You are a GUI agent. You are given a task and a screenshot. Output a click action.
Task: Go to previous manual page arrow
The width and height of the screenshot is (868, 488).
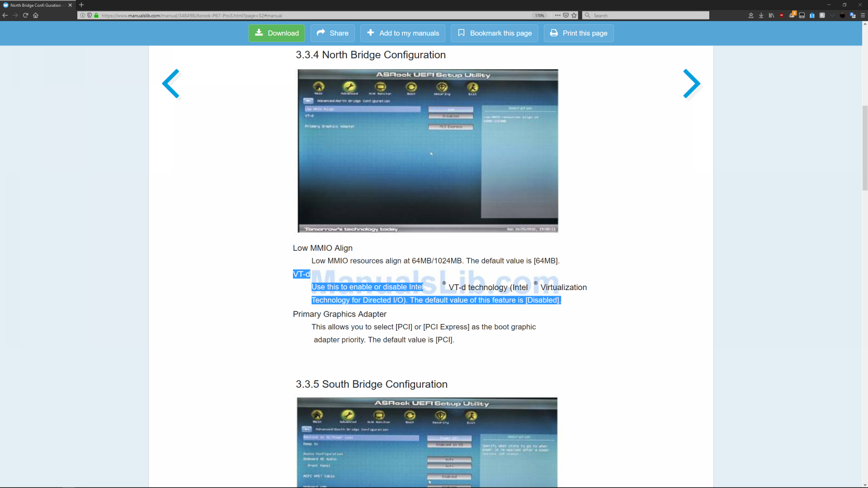click(x=171, y=84)
